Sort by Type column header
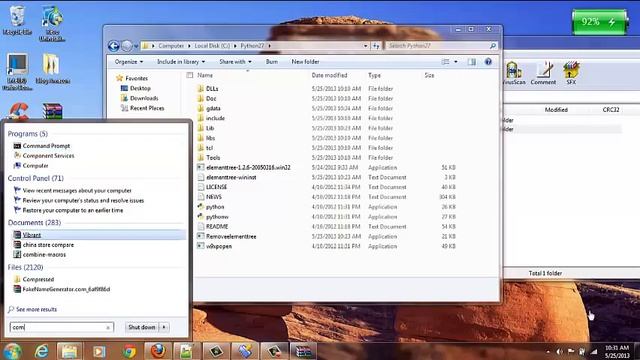Viewport: 640px width, 360px height. [374, 75]
